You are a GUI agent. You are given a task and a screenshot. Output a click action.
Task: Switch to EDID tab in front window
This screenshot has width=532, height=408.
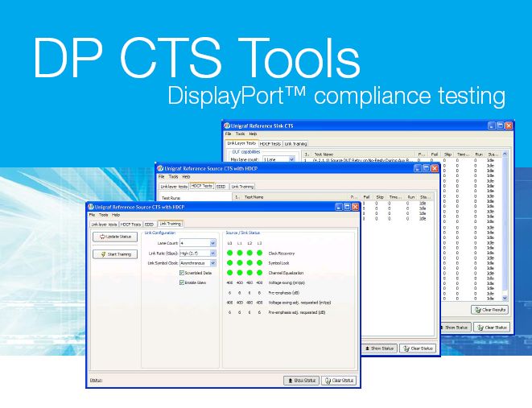(149, 225)
